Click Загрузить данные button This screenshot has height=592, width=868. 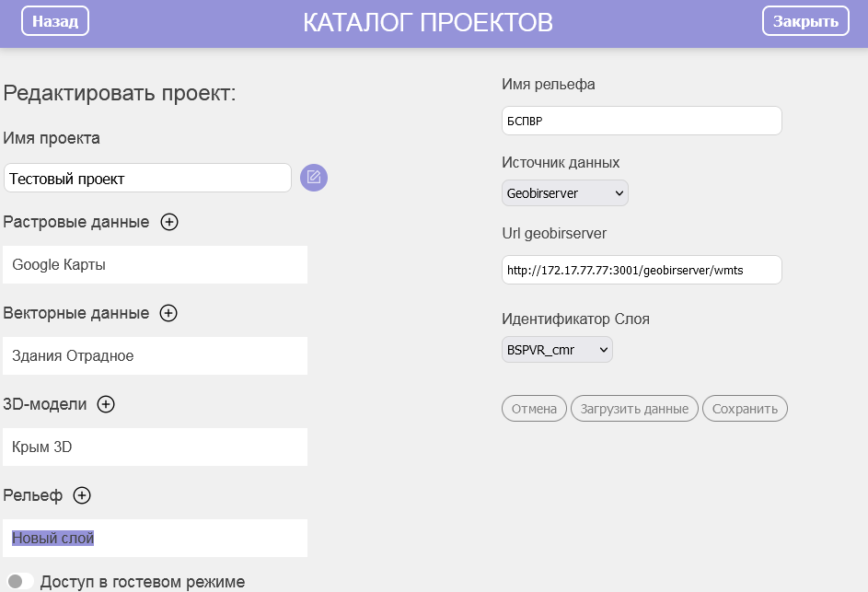(x=634, y=409)
